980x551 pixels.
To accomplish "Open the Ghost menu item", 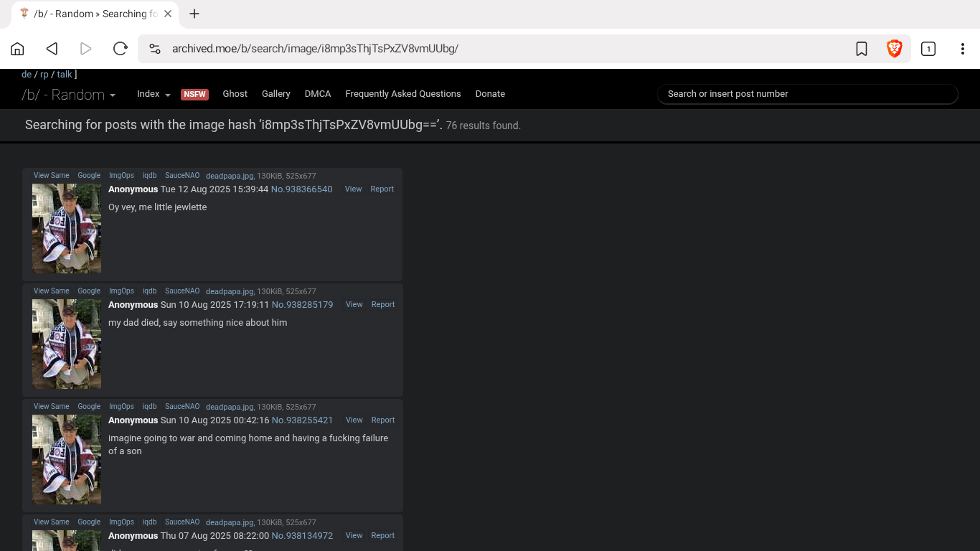I will point(235,94).
